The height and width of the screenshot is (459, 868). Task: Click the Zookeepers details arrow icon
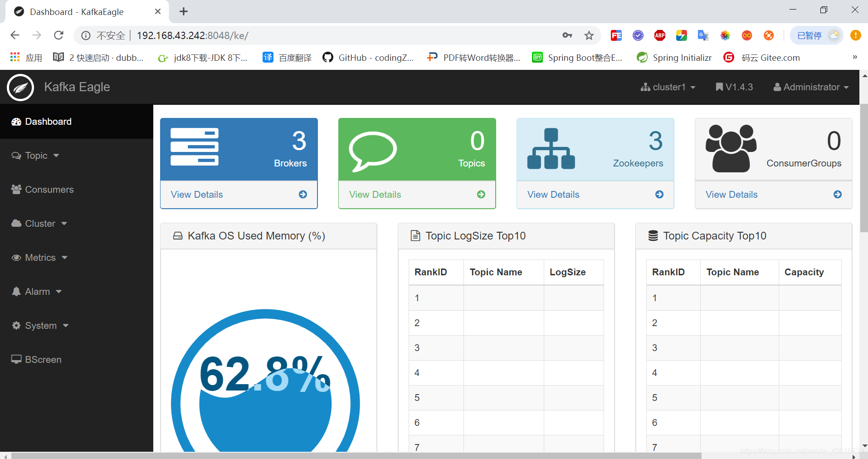point(659,195)
